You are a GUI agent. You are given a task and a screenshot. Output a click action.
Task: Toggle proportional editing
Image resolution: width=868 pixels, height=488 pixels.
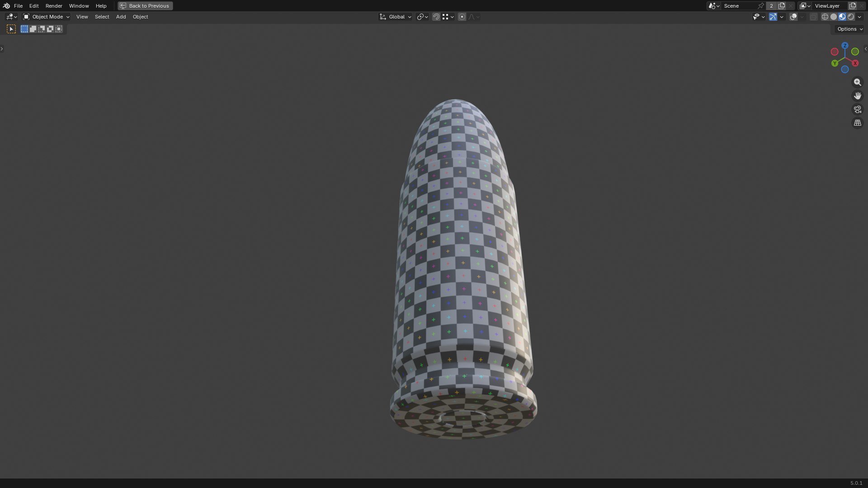pos(462,17)
